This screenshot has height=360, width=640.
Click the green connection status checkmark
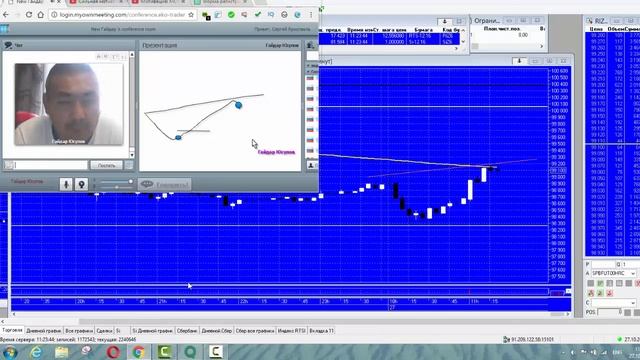click(x=619, y=339)
